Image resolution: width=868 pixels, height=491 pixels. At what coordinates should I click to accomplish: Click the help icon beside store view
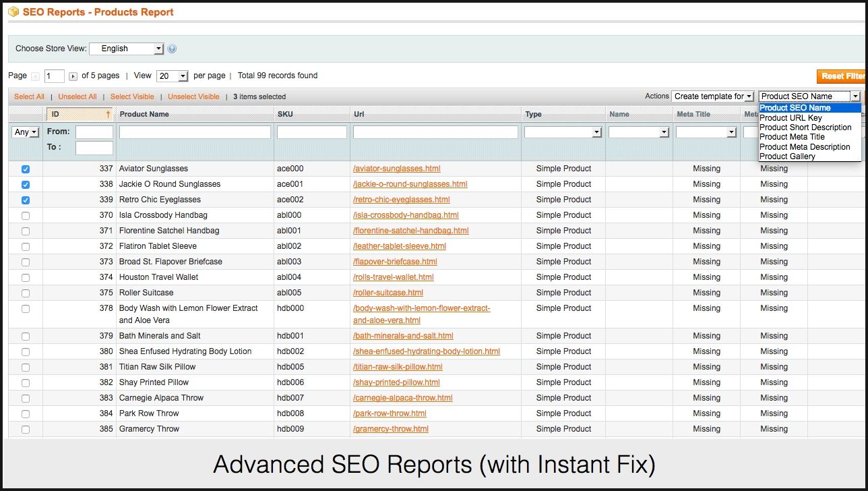coord(172,49)
